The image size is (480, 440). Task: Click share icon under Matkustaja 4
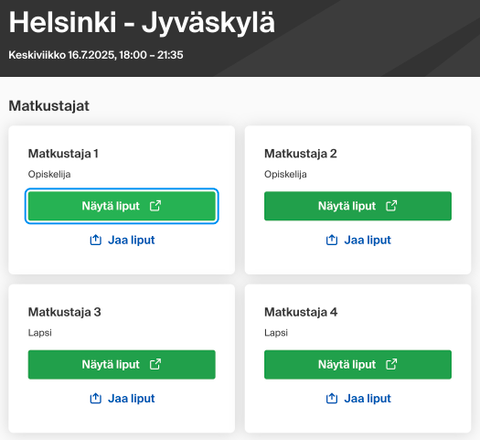point(332,398)
